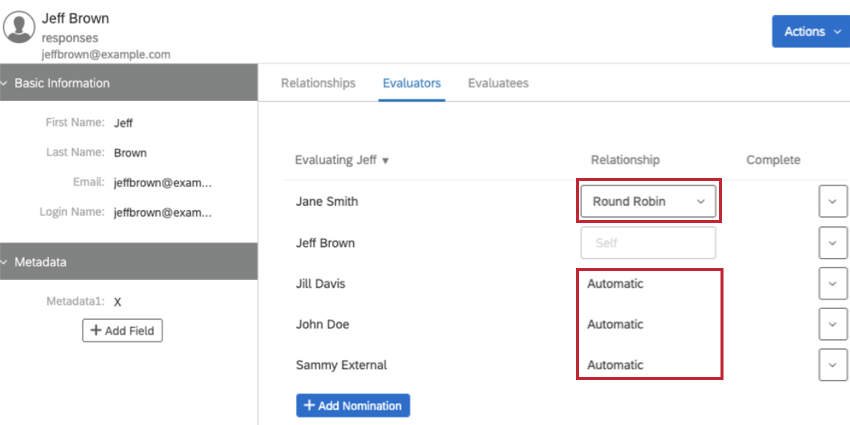Select the Evaluators tab

tap(411, 83)
